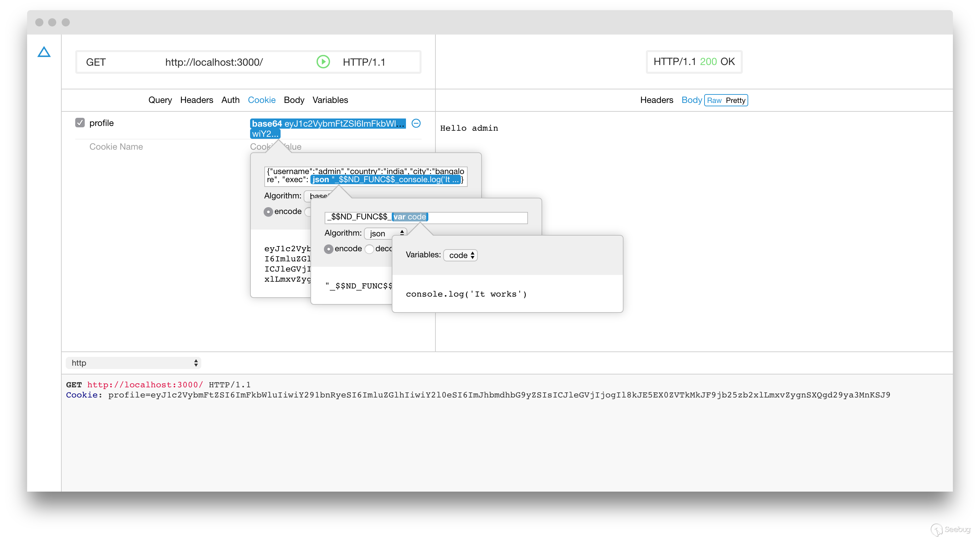Image resolution: width=980 pixels, height=539 pixels.
Task: Click the base64 encoded cookie value tag
Action: (327, 124)
